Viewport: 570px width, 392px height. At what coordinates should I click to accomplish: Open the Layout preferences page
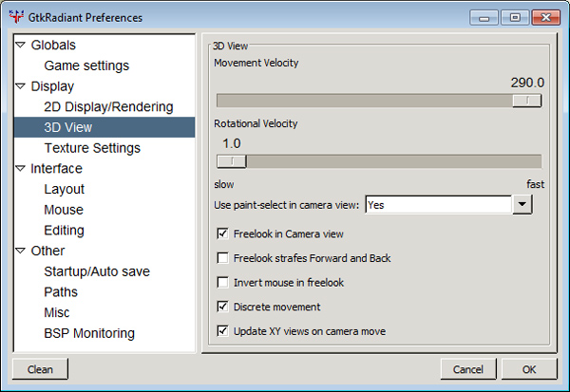(64, 189)
